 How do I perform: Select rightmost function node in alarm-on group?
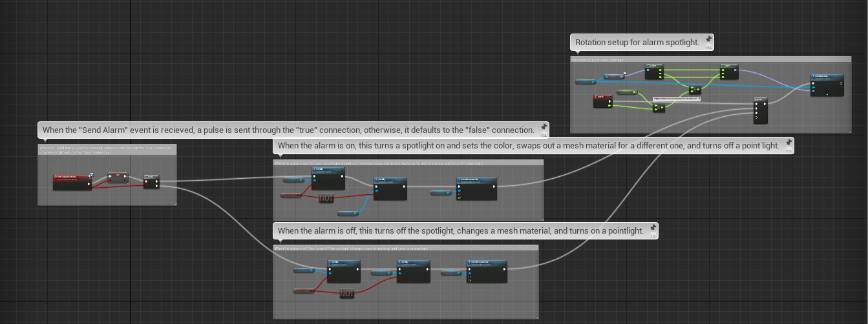[x=476, y=188]
